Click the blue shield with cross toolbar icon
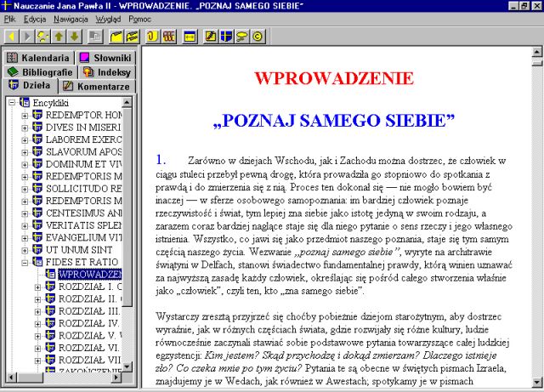 226,37
